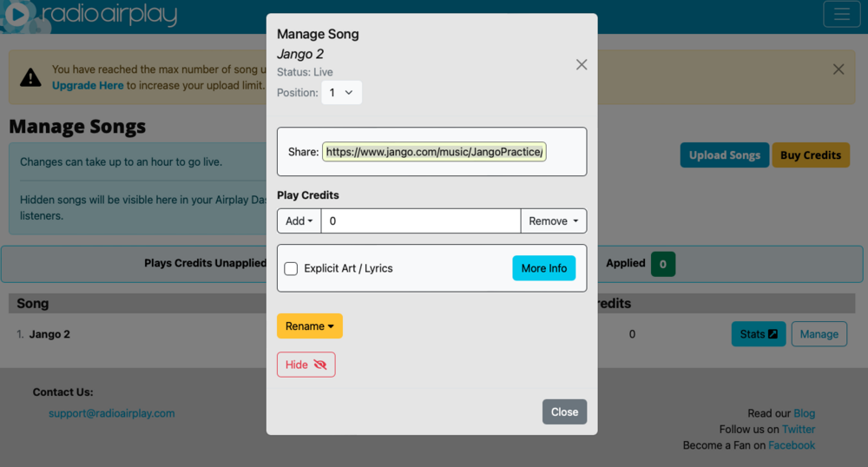This screenshot has height=467, width=868.
Task: Click the More Info button
Action: tap(543, 268)
